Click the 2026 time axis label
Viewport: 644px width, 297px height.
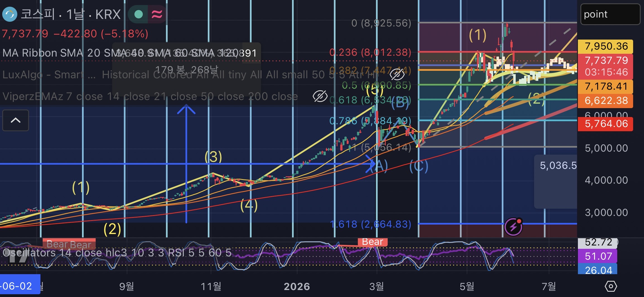pyautogui.click(x=297, y=286)
